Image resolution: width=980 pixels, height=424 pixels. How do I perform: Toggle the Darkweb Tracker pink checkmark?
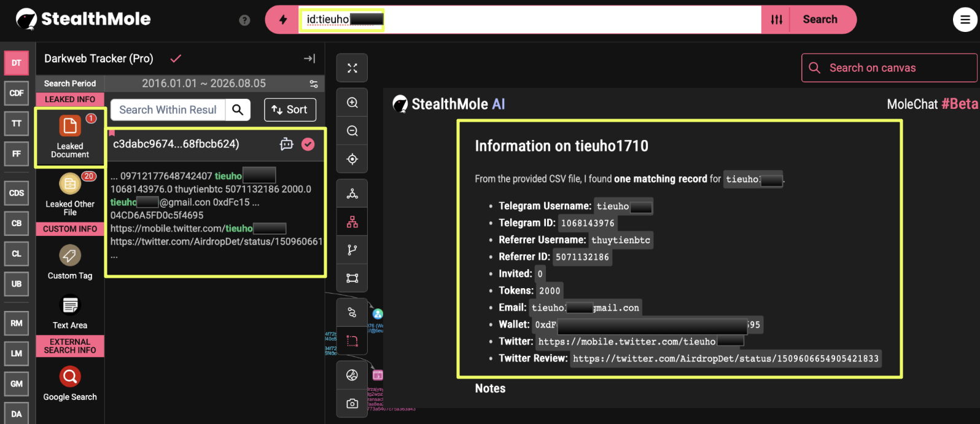176,58
